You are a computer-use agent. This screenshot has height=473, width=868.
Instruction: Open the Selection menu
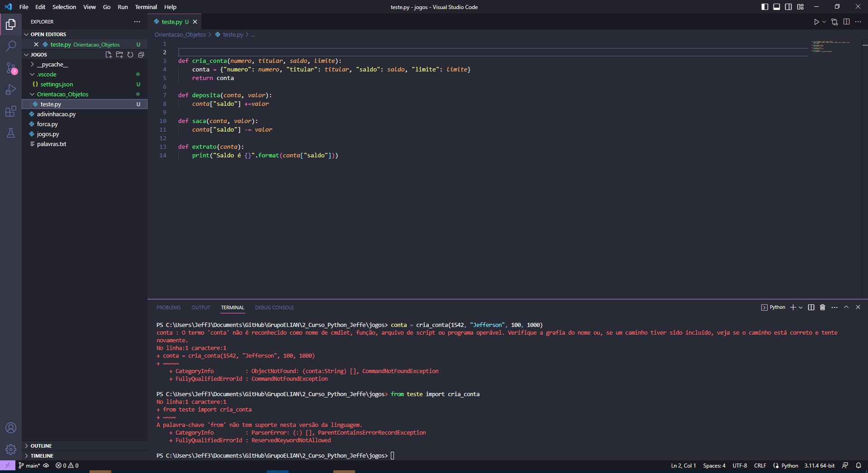(x=64, y=7)
